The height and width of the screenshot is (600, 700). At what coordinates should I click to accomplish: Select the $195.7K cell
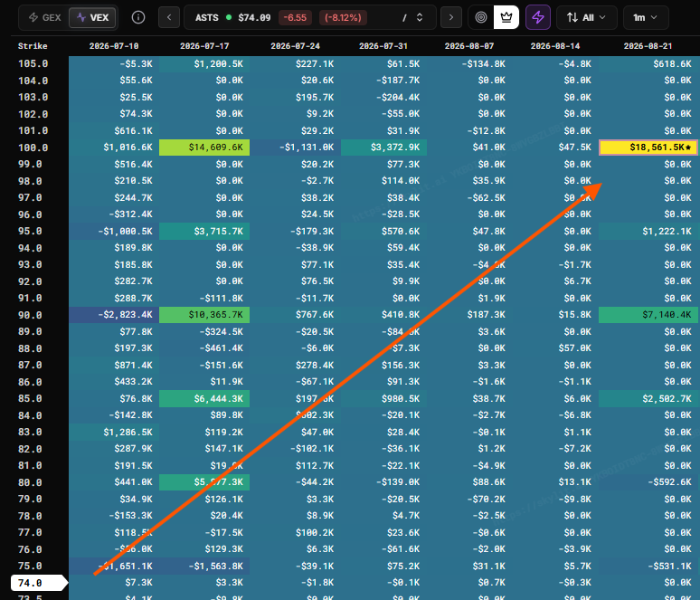pyautogui.click(x=295, y=98)
